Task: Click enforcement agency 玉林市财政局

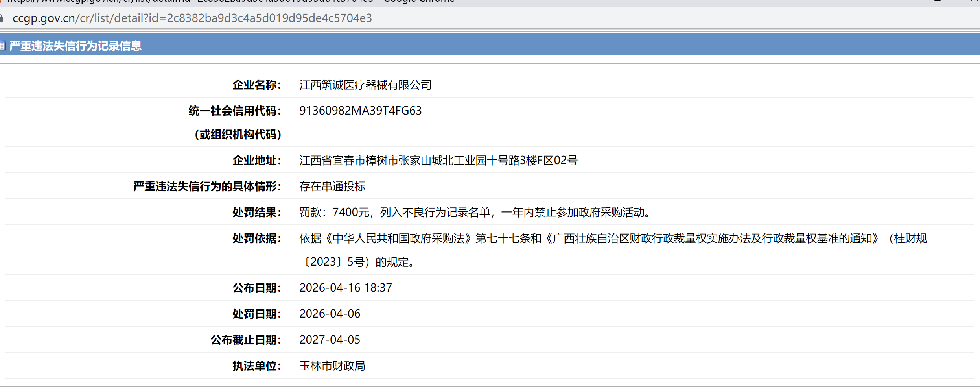Action: click(332, 366)
